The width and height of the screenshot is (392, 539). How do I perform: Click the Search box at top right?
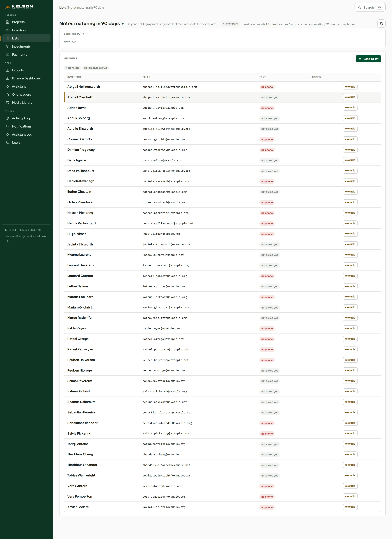click(x=370, y=7)
